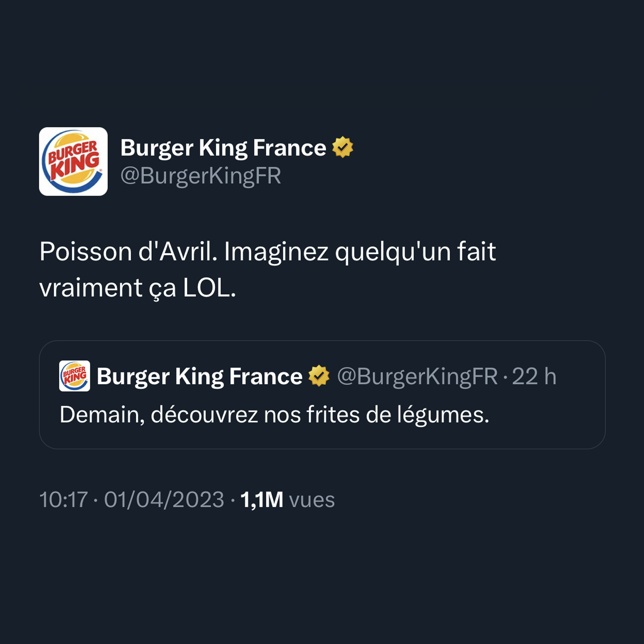Click the Burger King France name in the quoted tweet
The image size is (644, 644).
[199, 376]
